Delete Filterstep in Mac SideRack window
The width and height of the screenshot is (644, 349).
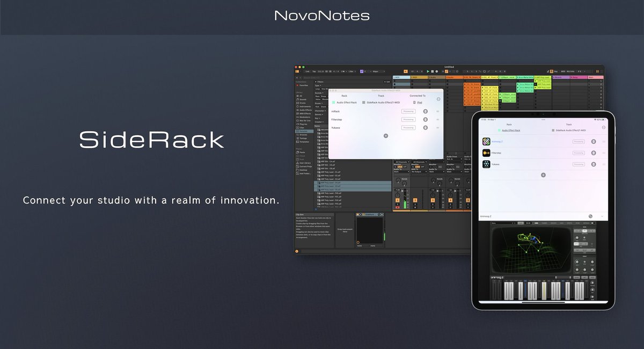[x=425, y=120]
